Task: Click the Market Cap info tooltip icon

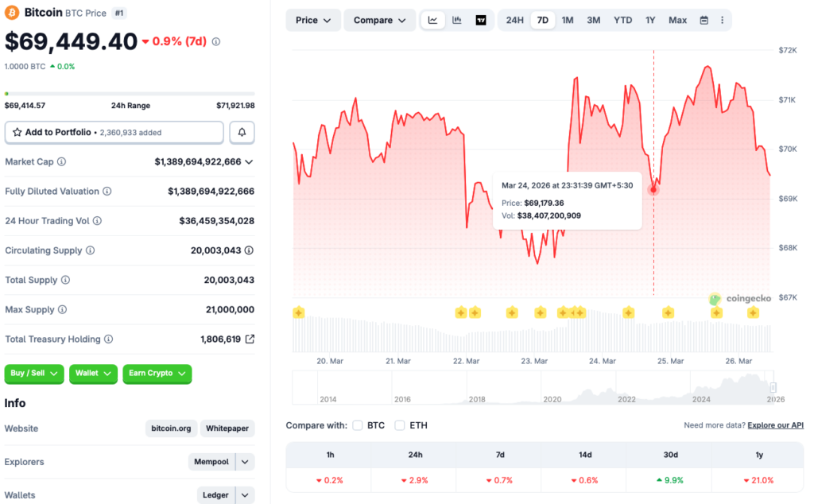Action: click(x=63, y=161)
